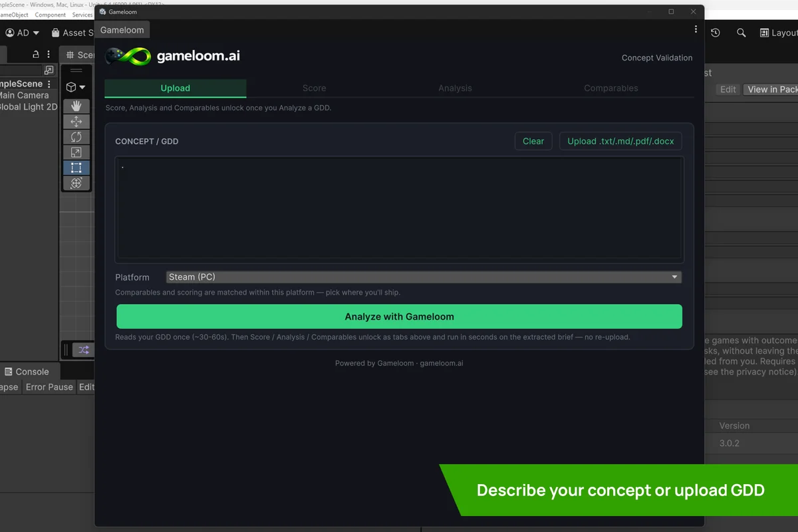Switch to the Upload tab
This screenshot has height=532, width=798.
(176, 88)
